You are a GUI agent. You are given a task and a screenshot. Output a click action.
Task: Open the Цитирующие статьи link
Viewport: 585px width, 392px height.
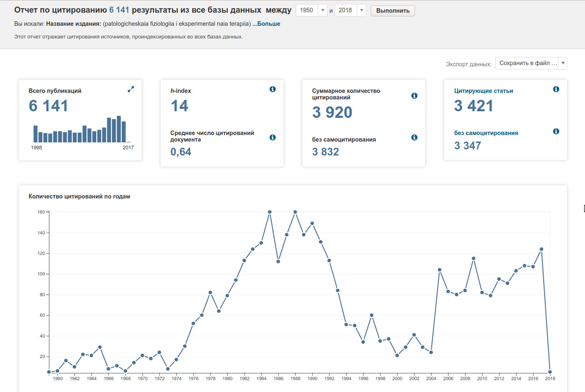483,91
